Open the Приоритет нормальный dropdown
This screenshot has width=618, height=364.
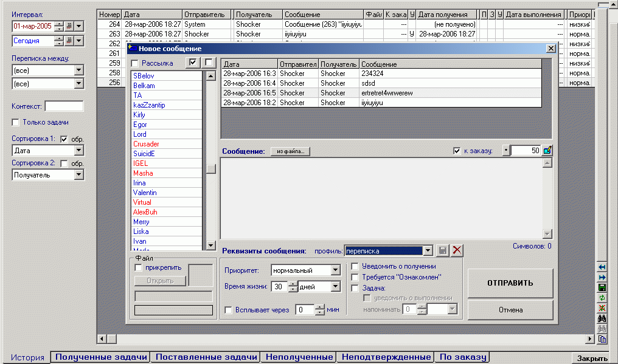tap(335, 270)
